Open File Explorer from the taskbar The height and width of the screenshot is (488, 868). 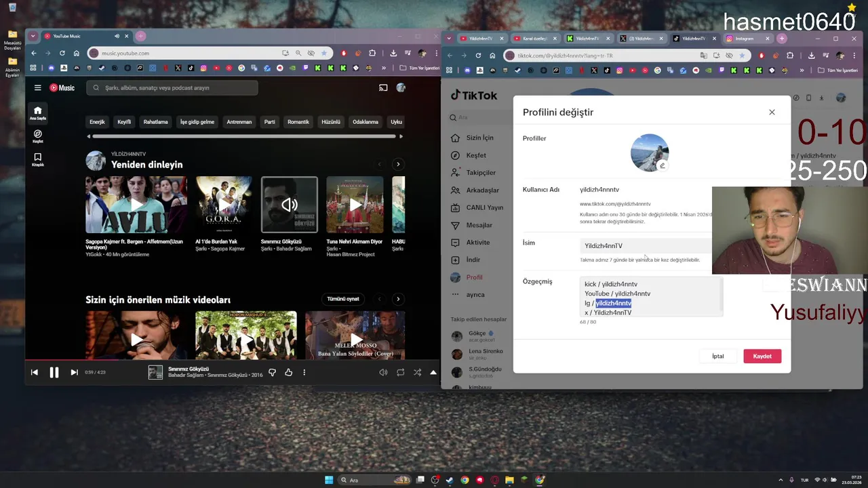point(509,480)
